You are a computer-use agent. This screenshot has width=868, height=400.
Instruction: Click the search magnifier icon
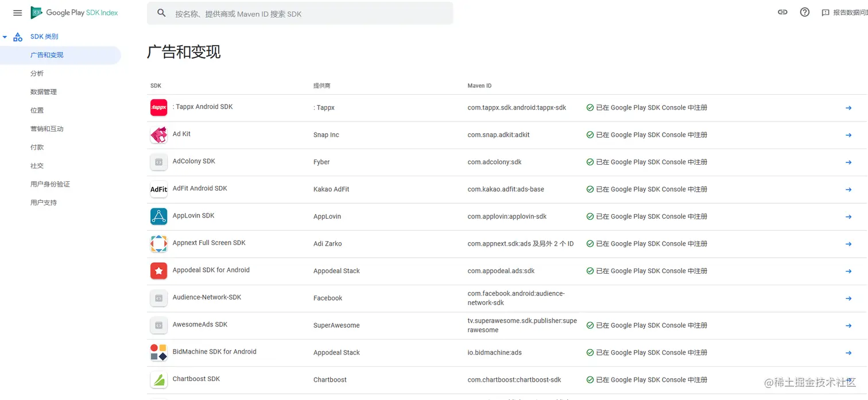(x=162, y=13)
